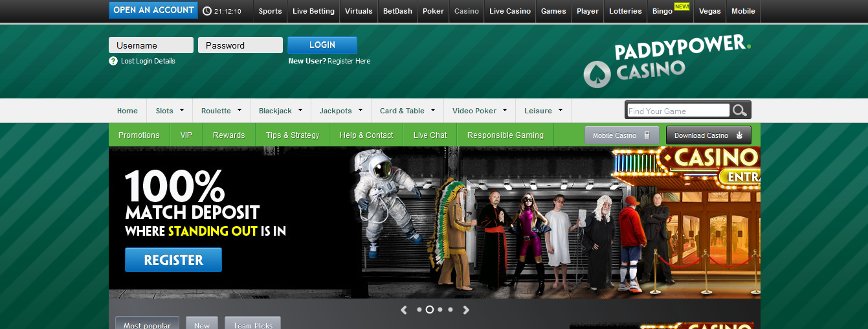This screenshot has height=329, width=868.
Task: Open Help & Contact page
Action: [366, 135]
